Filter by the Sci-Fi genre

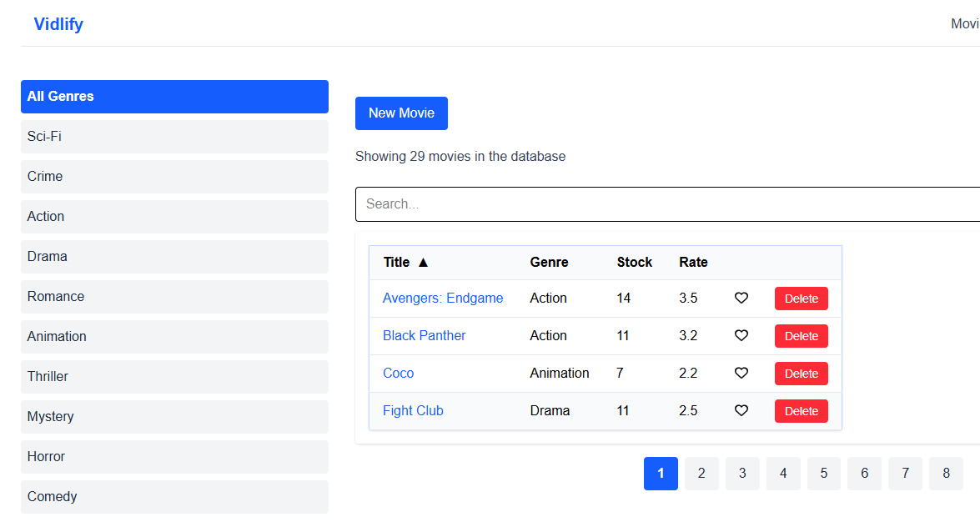pyautogui.click(x=174, y=136)
